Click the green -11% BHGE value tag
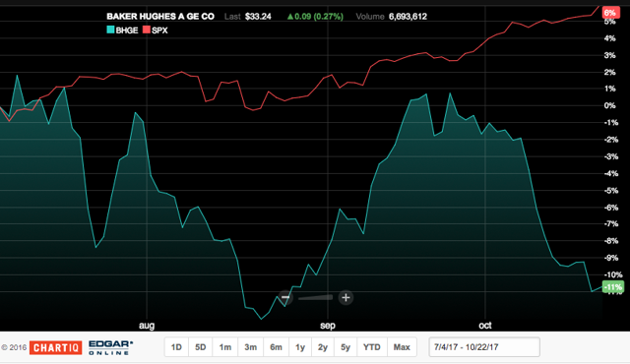 (x=613, y=287)
